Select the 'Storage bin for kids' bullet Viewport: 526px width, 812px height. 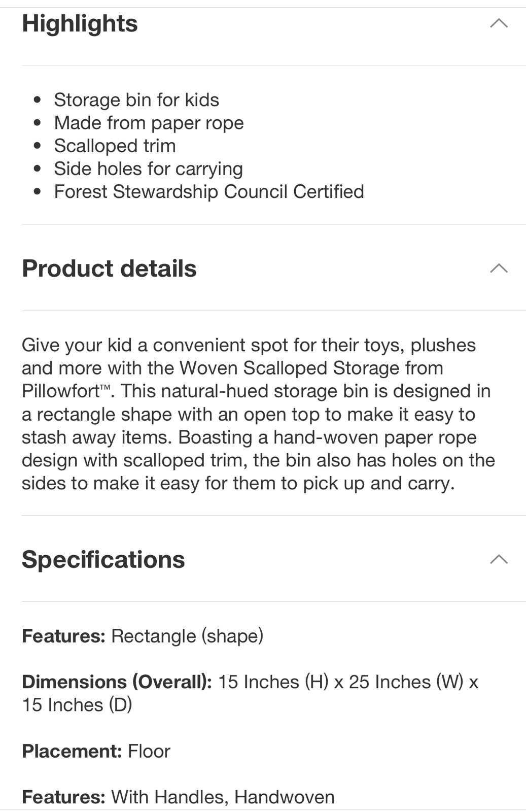pyautogui.click(x=136, y=100)
